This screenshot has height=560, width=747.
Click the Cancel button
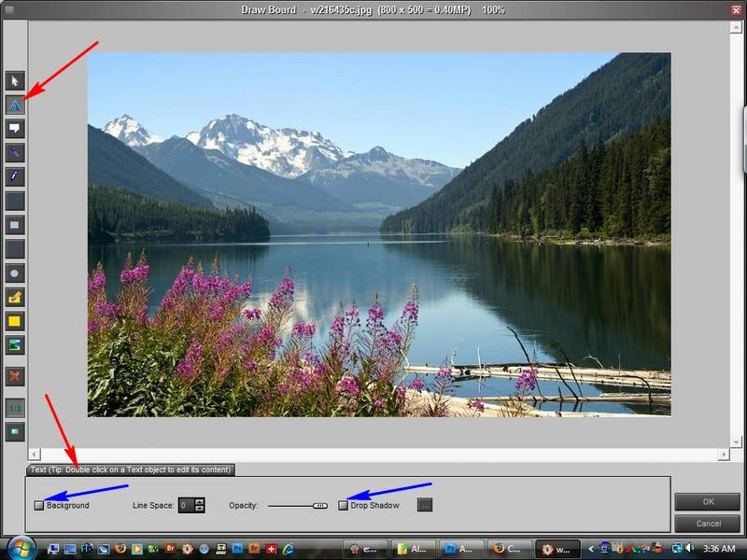click(708, 524)
